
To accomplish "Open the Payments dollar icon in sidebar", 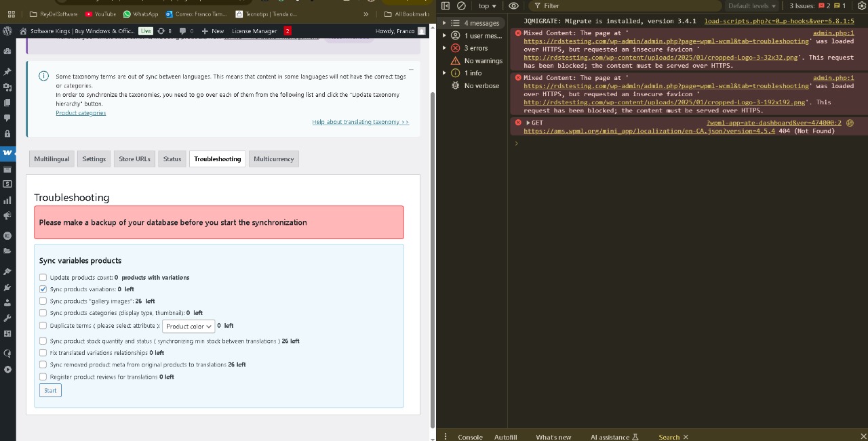I will (7, 184).
